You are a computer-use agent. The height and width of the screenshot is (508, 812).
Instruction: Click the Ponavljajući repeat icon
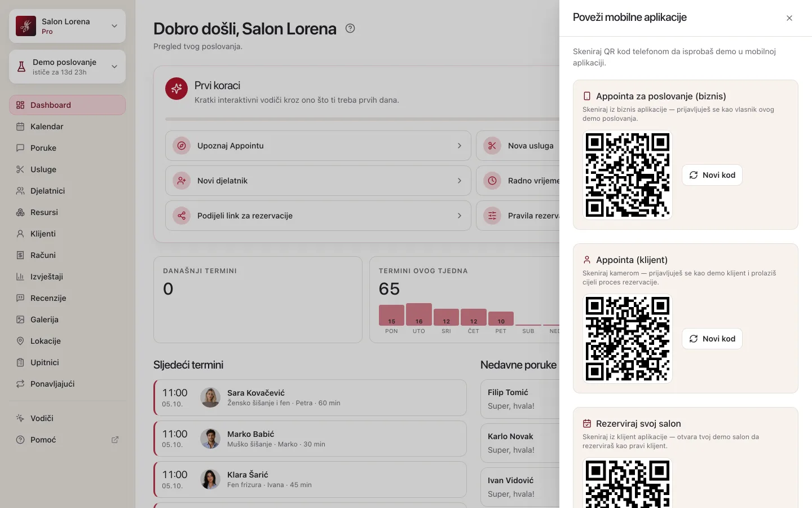(x=20, y=384)
